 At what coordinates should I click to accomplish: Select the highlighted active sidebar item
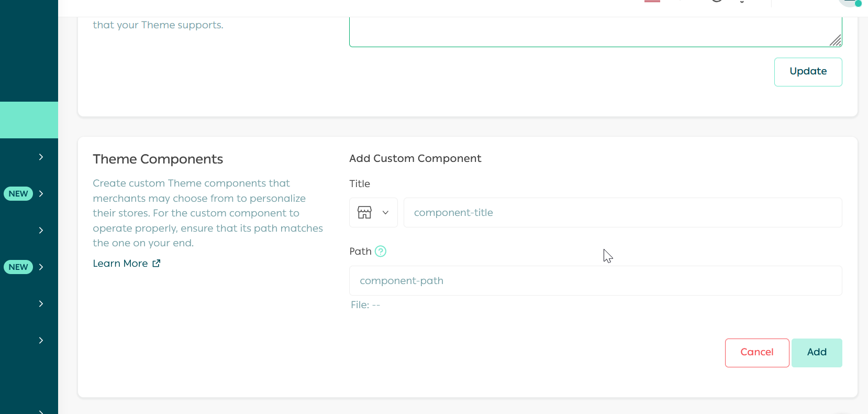point(29,120)
